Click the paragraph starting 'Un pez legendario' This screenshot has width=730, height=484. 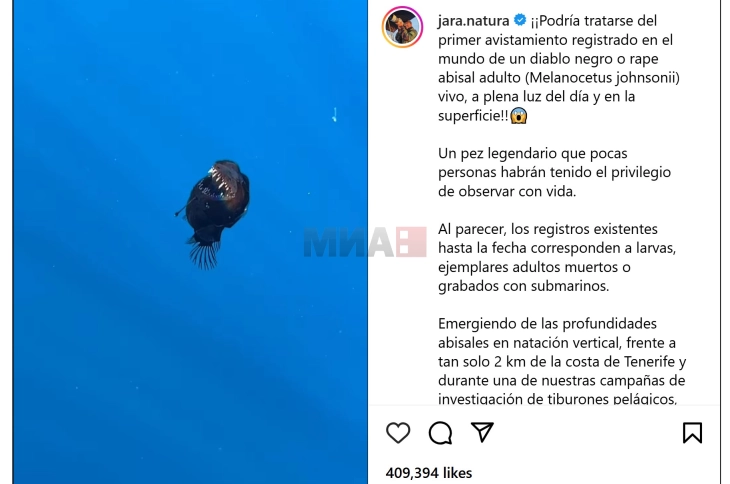pyautogui.click(x=554, y=172)
